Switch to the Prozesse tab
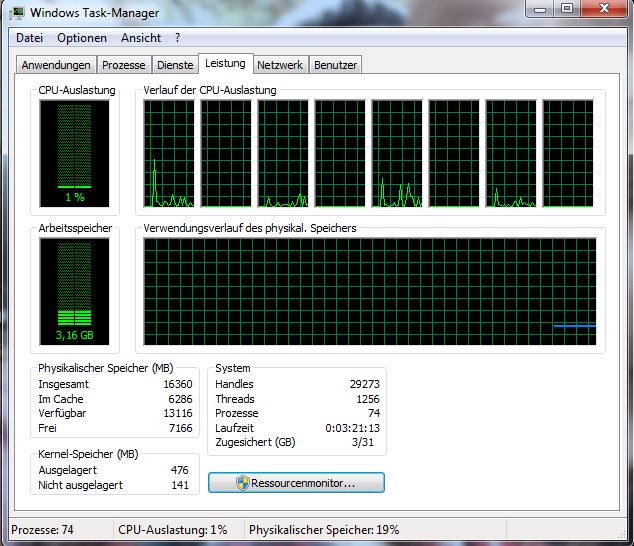This screenshot has width=634, height=546. (124, 65)
